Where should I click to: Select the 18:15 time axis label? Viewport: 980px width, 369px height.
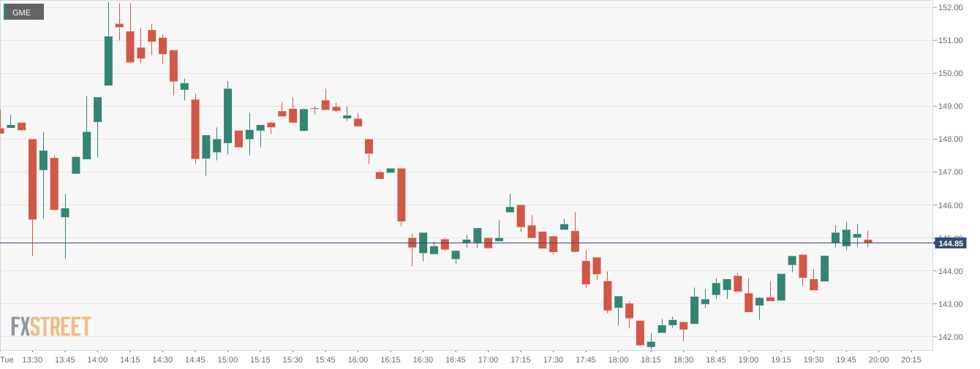click(x=651, y=360)
